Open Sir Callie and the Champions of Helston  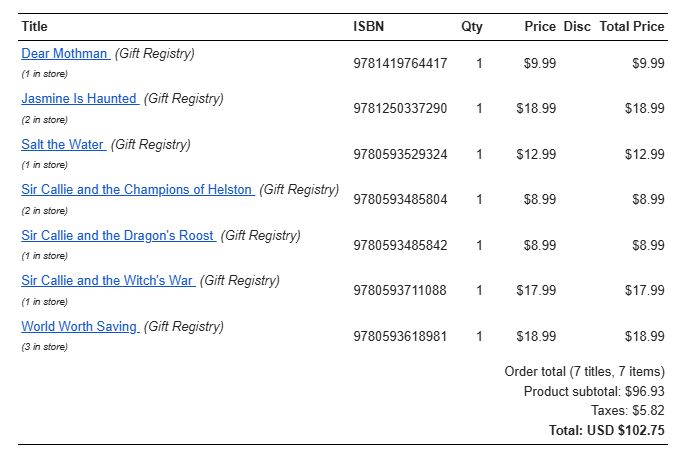click(x=138, y=190)
